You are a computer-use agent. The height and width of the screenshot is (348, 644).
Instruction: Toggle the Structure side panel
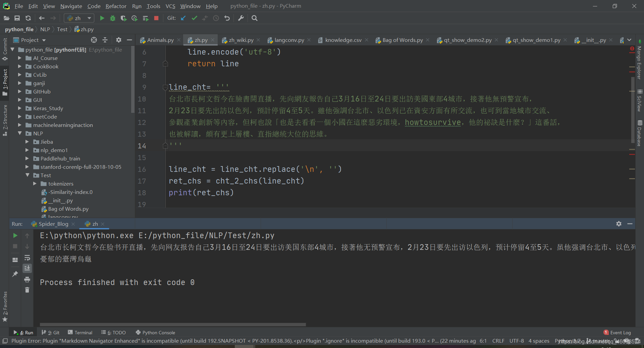[5, 120]
